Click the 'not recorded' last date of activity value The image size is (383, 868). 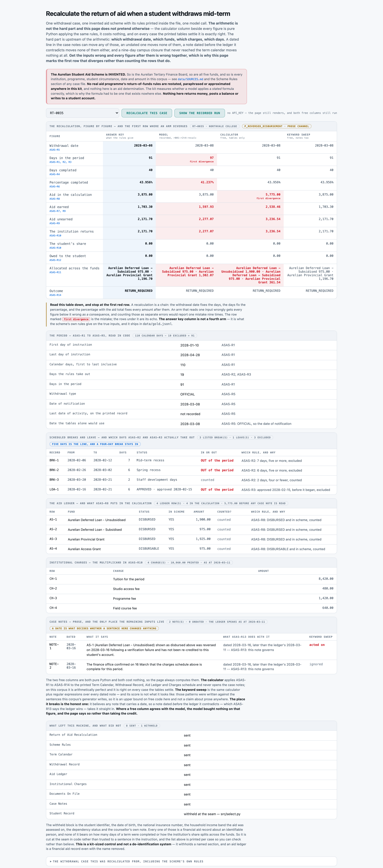pyautogui.click(x=190, y=414)
